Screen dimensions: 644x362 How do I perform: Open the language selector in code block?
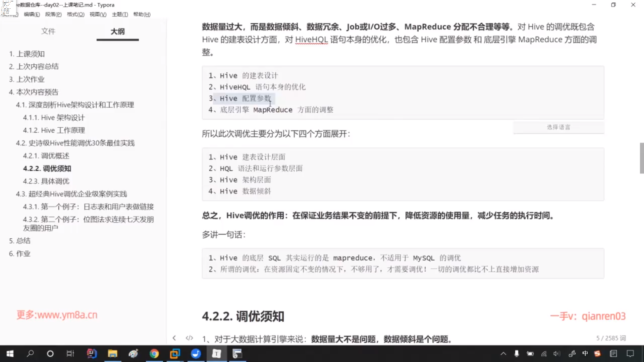pos(558,127)
